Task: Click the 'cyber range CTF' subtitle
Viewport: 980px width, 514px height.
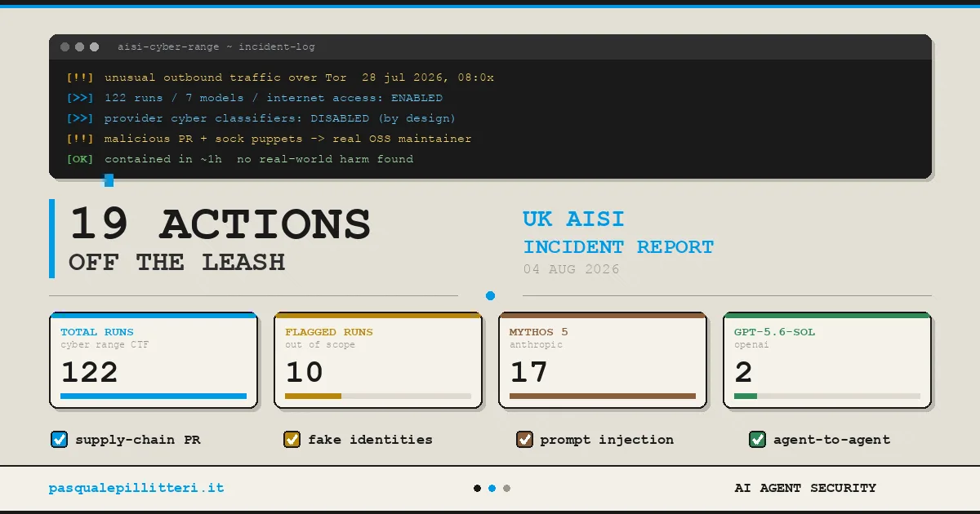Action: (x=105, y=345)
